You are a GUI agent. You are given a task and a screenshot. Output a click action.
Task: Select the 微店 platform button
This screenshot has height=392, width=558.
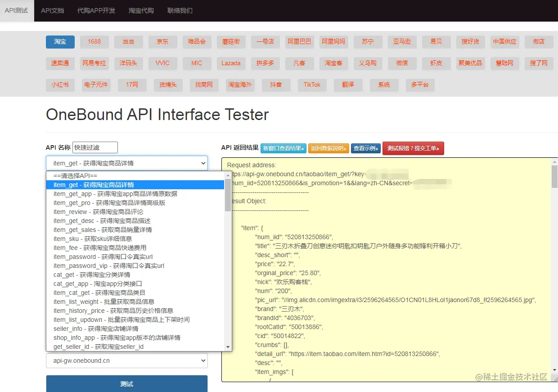[539, 42]
